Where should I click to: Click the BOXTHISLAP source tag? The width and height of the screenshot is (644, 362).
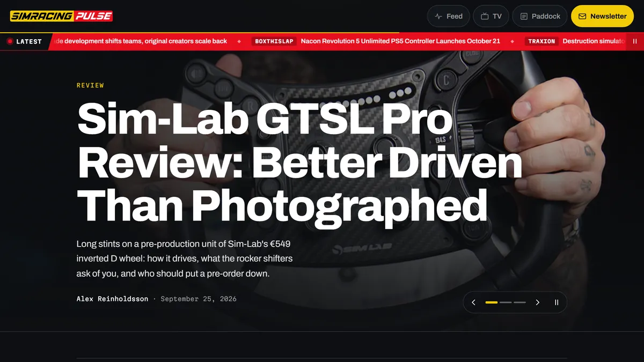coord(274,41)
